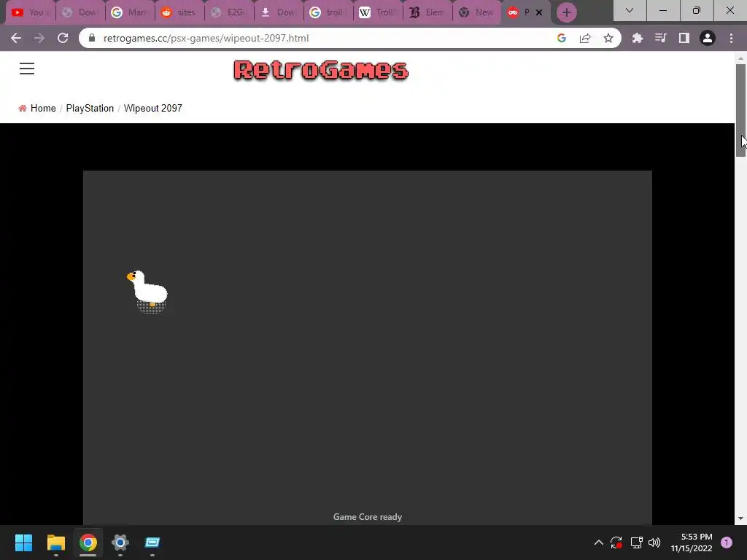Screen dimensions: 747x560
Task: Click the sync tray icon with red dot
Action: tap(616, 542)
